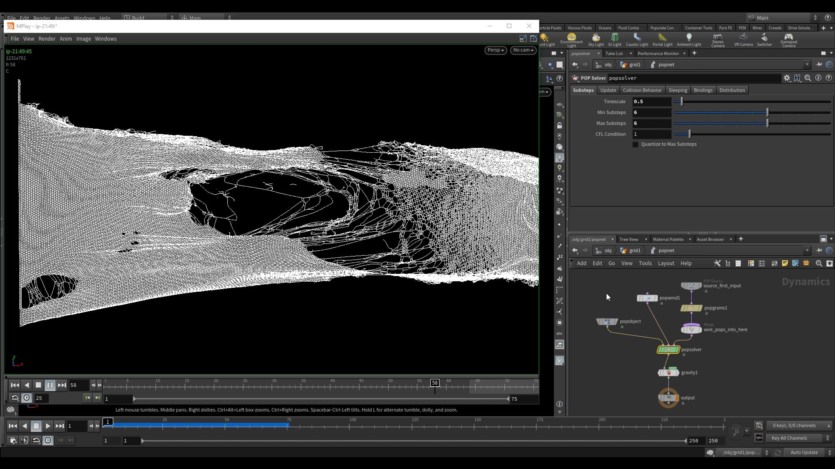The height and width of the screenshot is (469, 835).
Task: Select the Ambient Light shelf tool
Action: tap(689, 39)
